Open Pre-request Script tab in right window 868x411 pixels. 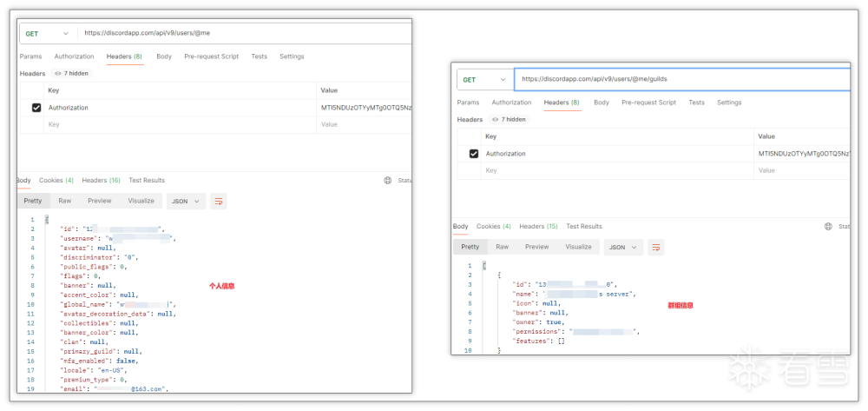click(x=648, y=103)
